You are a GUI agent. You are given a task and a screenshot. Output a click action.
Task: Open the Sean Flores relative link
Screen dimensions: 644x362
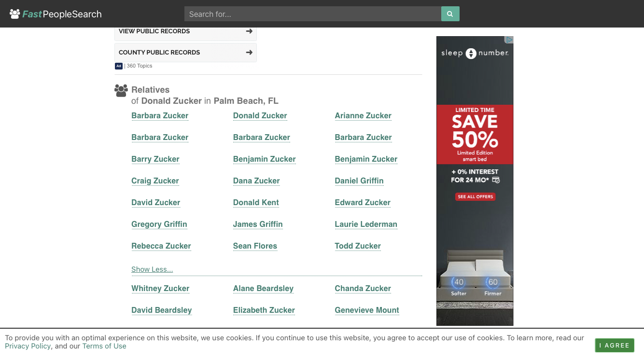click(x=255, y=246)
